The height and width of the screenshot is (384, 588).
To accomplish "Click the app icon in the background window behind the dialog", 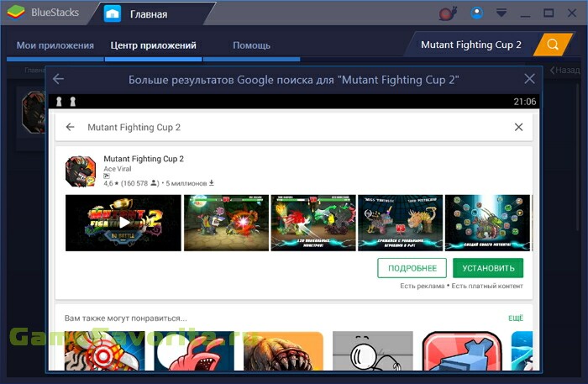I will pos(33,113).
